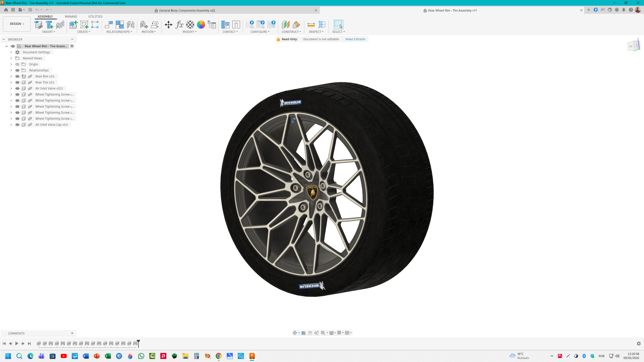Image resolution: width=644 pixels, height=362 pixels.
Task: Open the Data Panel grid icon
Action: tap(13, 10)
